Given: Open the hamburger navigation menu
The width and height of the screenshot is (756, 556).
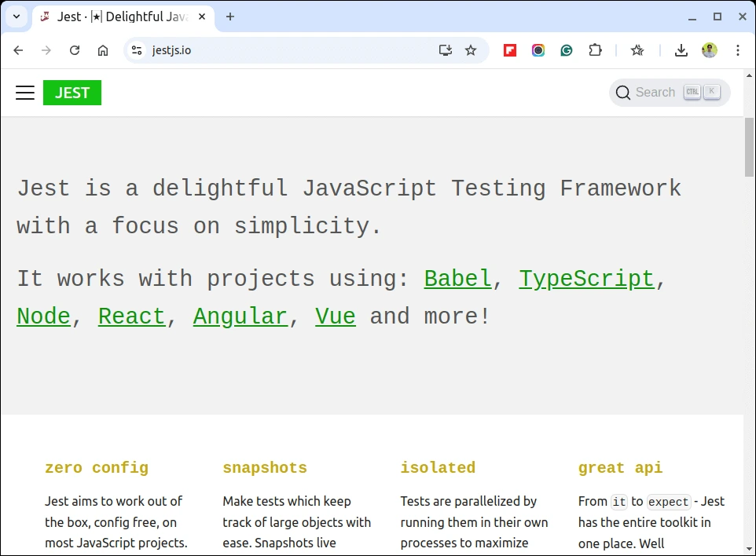Looking at the screenshot, I should (x=25, y=93).
